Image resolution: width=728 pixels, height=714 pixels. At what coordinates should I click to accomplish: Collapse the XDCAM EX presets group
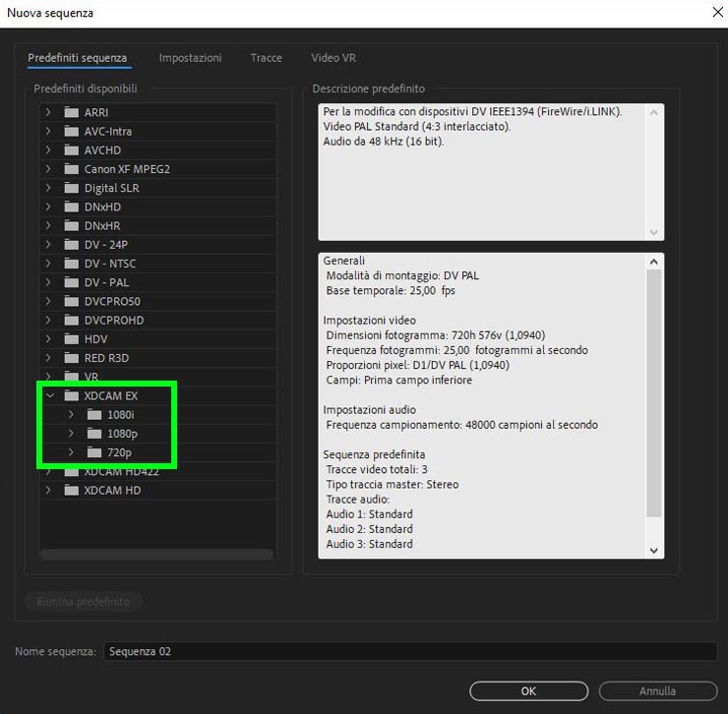point(50,395)
